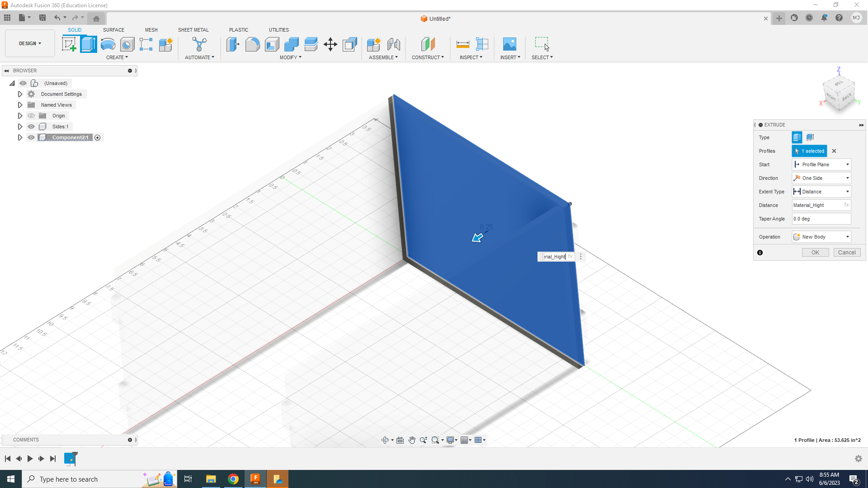Open the Extent Type Distance dropdown
868x488 pixels.
821,192
